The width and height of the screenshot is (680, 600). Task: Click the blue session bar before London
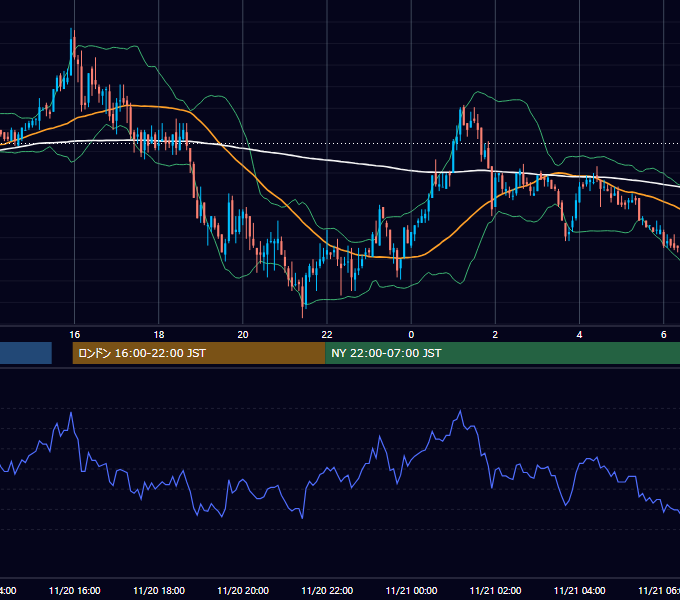pos(26,353)
